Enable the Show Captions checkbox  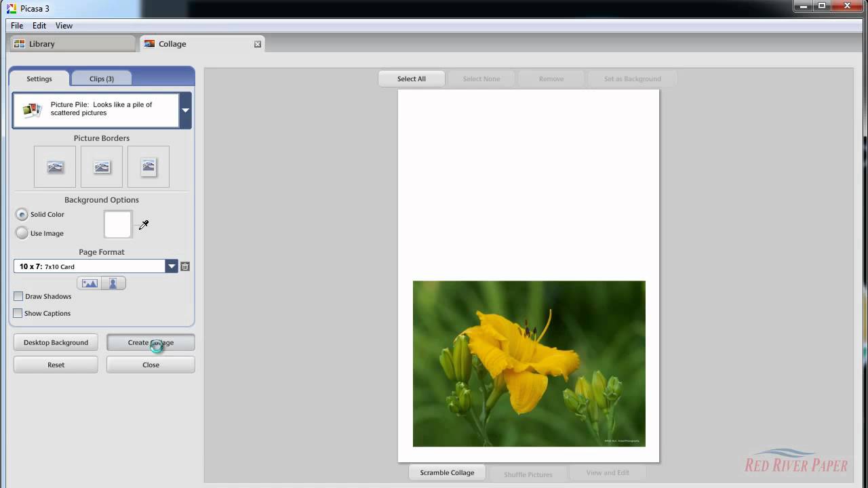[x=18, y=313]
